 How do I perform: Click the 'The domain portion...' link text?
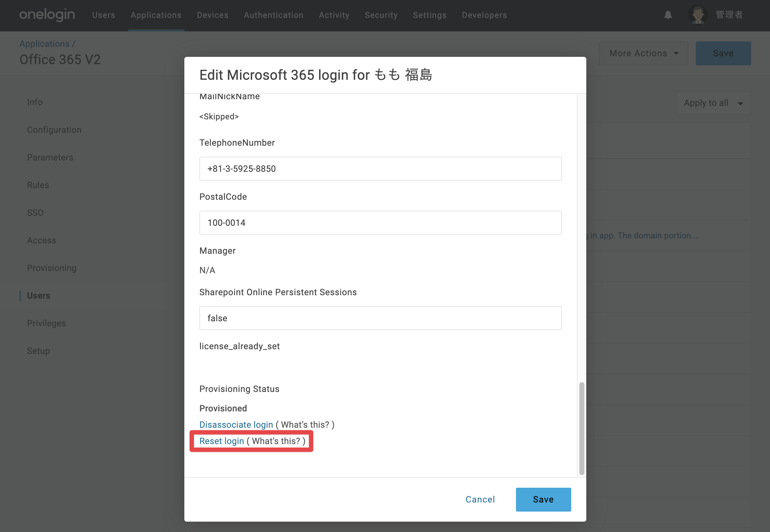[x=657, y=236]
